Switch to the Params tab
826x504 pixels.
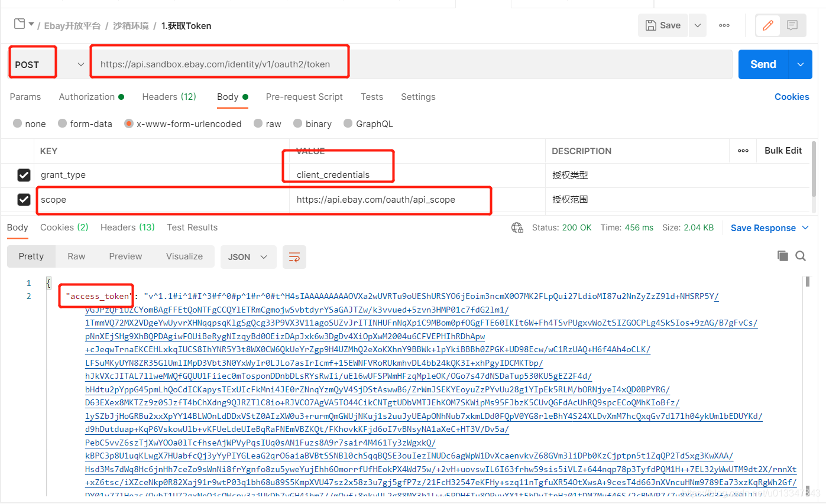coord(25,97)
